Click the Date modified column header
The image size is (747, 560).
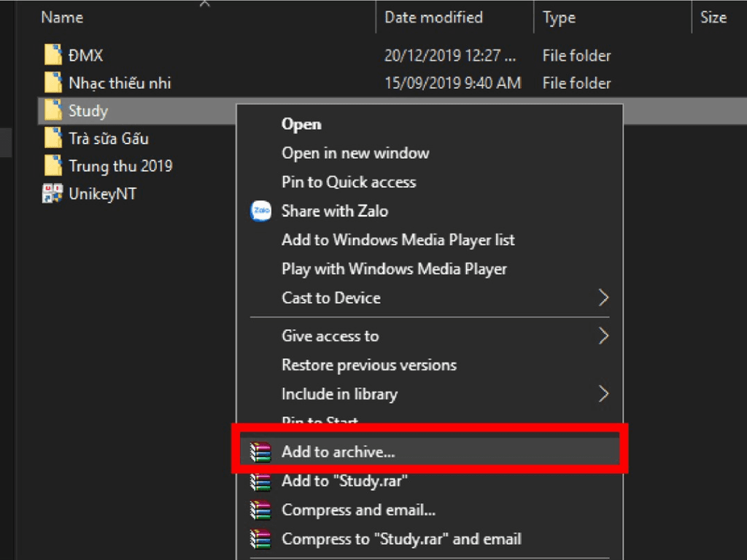(433, 17)
